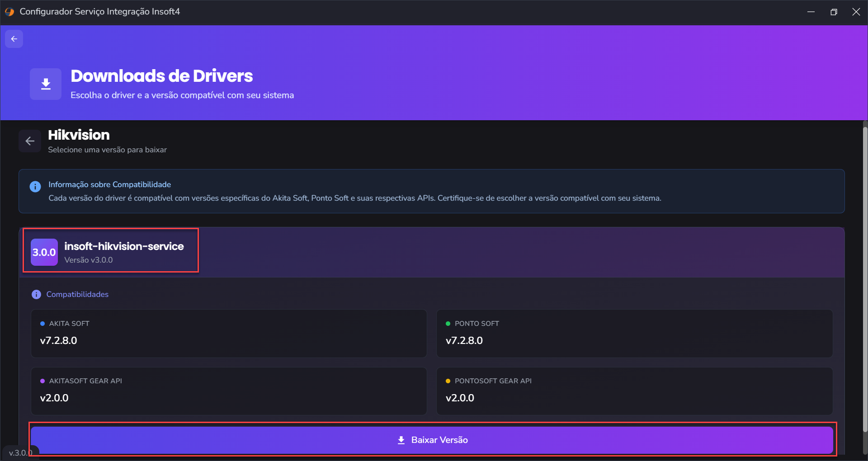This screenshot has height=461, width=868.
Task: Go back using the arrow beside Hikvision
Action: (x=30, y=141)
